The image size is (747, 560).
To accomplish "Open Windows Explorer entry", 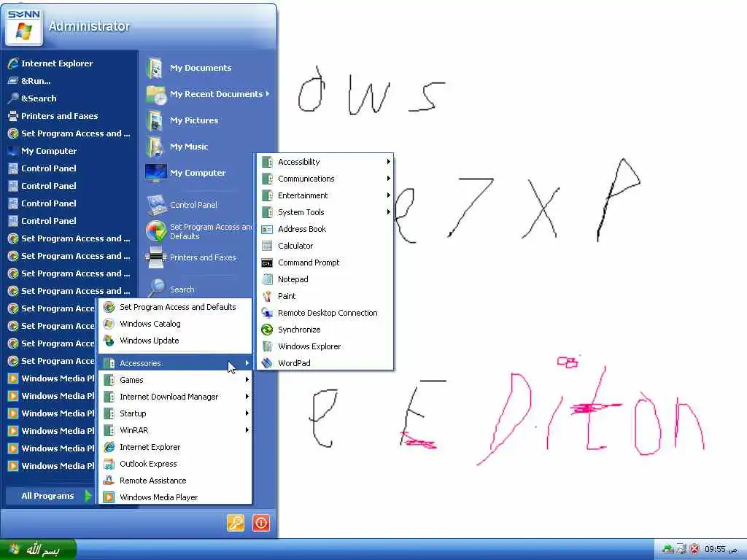I will tap(325, 346).
